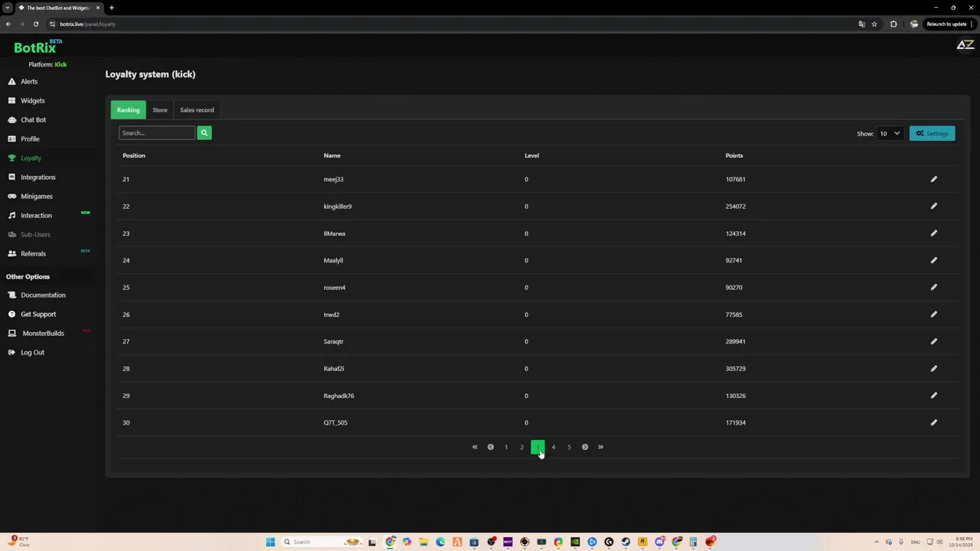
Task: Click the BotRix logo
Action: (x=36, y=47)
